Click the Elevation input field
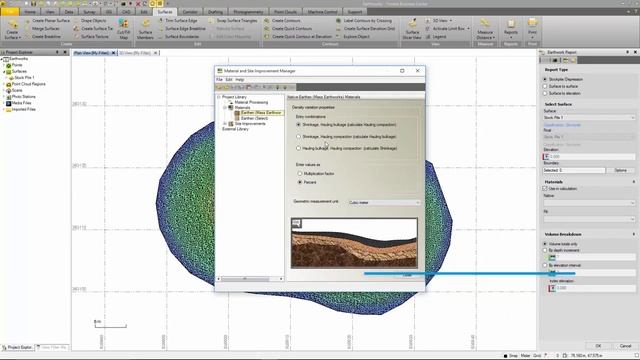The width and height of the screenshot is (640, 360). [592, 156]
